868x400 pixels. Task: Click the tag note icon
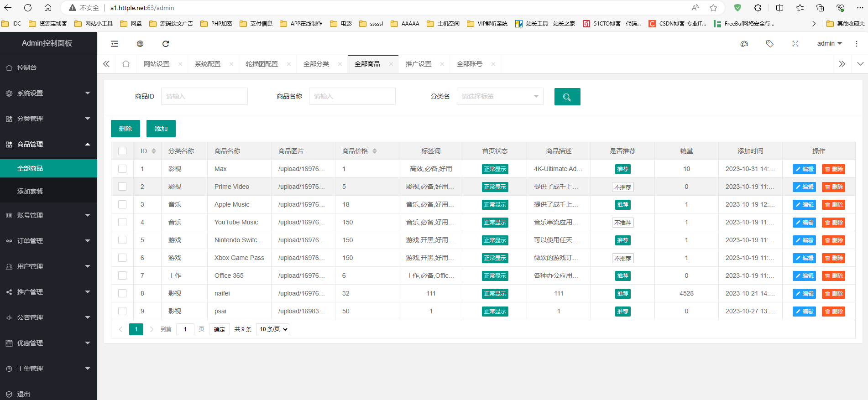(770, 44)
